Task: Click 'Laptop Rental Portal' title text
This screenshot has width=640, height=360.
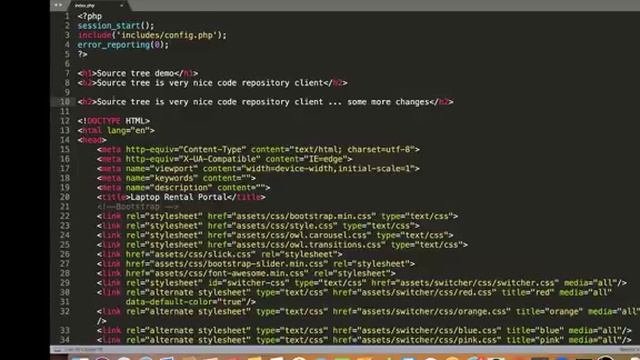Action: (178, 197)
